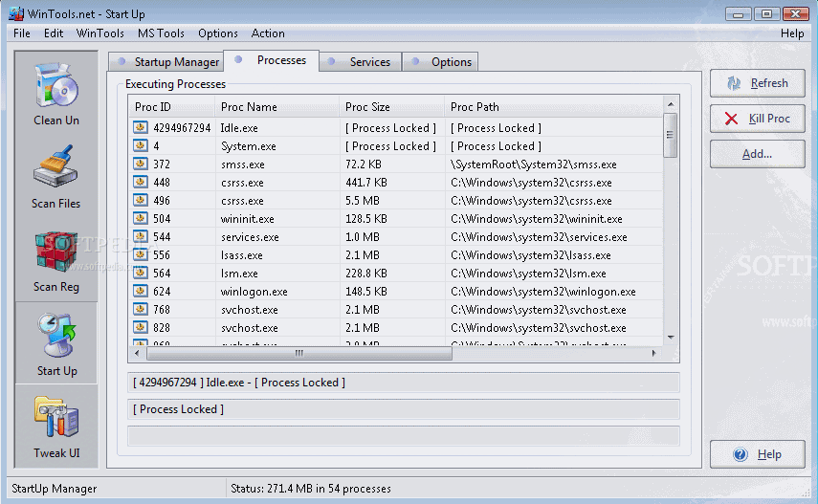
Task: Click the icon of the System.exe row
Action: [141, 145]
